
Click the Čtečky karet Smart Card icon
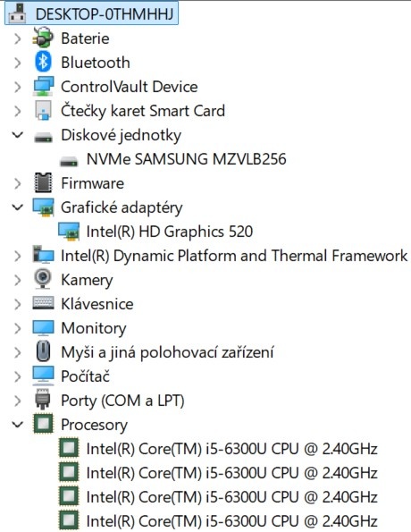tap(43, 111)
